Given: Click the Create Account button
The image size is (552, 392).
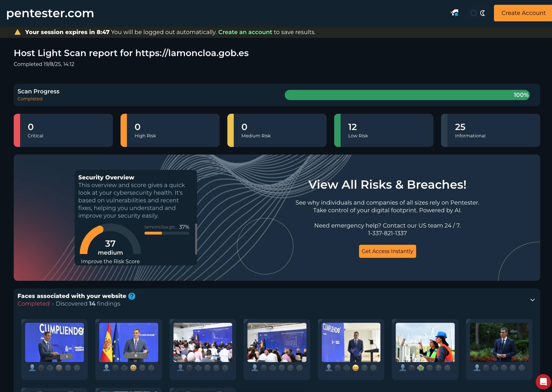Looking at the screenshot, I should pyautogui.click(x=523, y=13).
